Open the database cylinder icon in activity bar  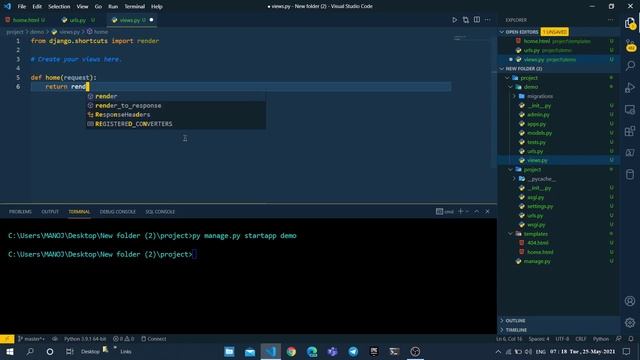click(630, 174)
